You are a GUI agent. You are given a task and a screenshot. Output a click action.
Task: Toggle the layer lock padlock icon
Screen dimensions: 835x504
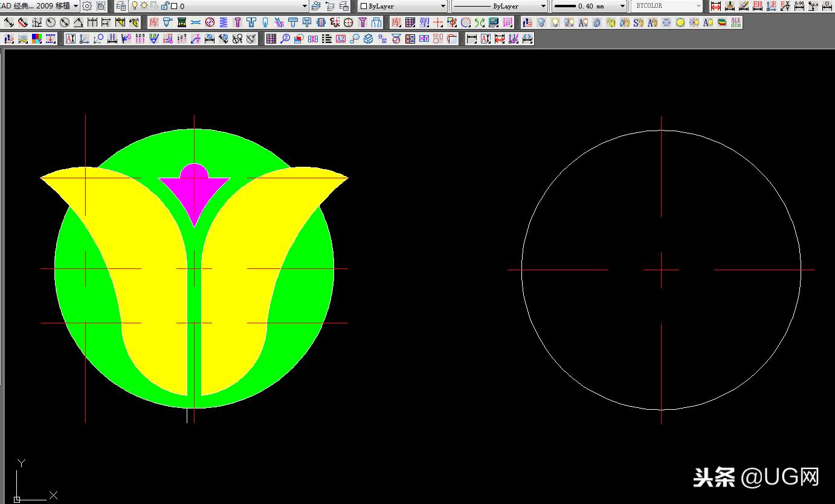tap(164, 6)
